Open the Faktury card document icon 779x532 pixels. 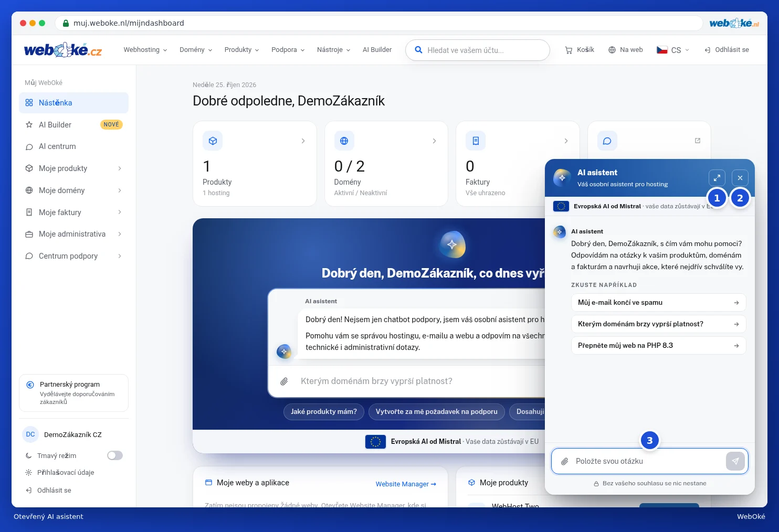click(x=476, y=141)
